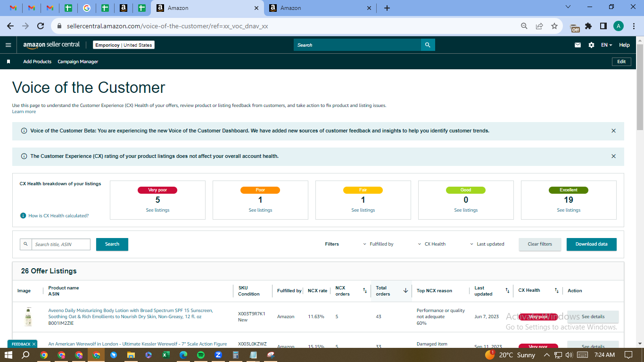
Task: Open the EN language dropdown
Action: [606, 45]
